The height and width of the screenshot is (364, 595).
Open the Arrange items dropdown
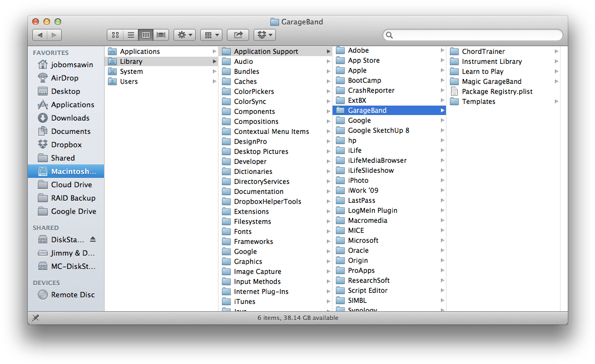click(211, 35)
